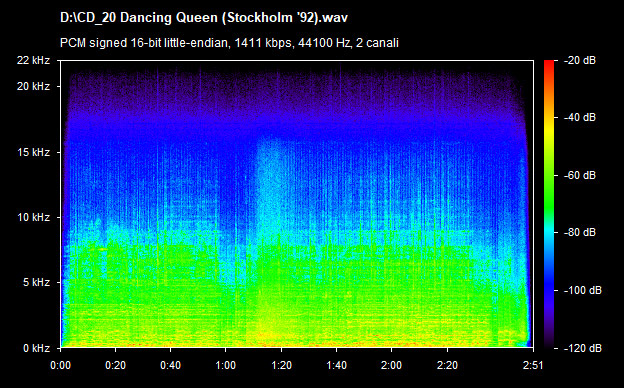Click the file path title Dancing Queen
The width and height of the screenshot is (624, 388).
click(x=204, y=18)
